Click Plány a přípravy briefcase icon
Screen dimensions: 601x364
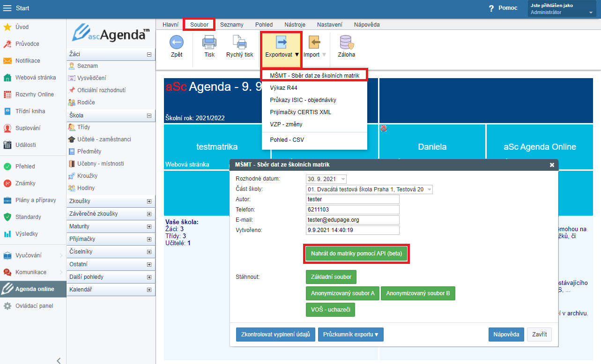pyautogui.click(x=7, y=200)
